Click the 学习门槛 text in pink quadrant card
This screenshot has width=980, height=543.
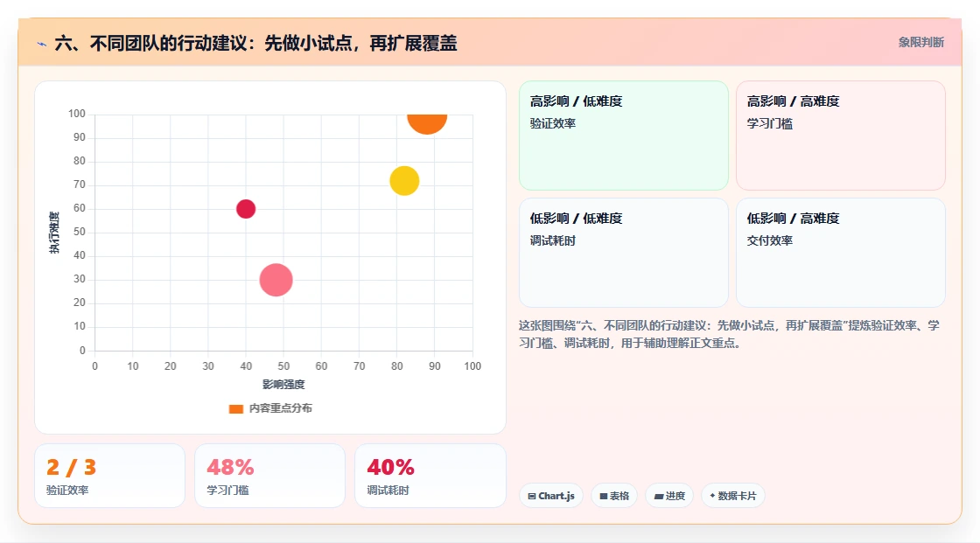tap(769, 123)
